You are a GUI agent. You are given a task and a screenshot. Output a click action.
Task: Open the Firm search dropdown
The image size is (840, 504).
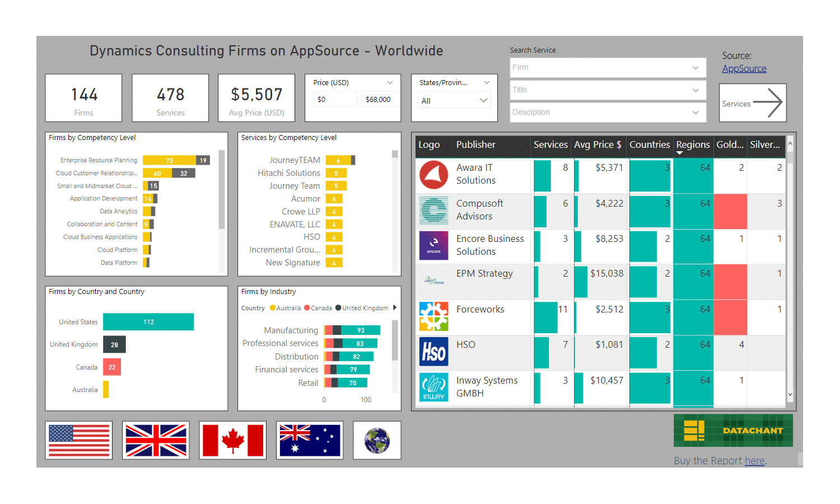click(x=608, y=68)
